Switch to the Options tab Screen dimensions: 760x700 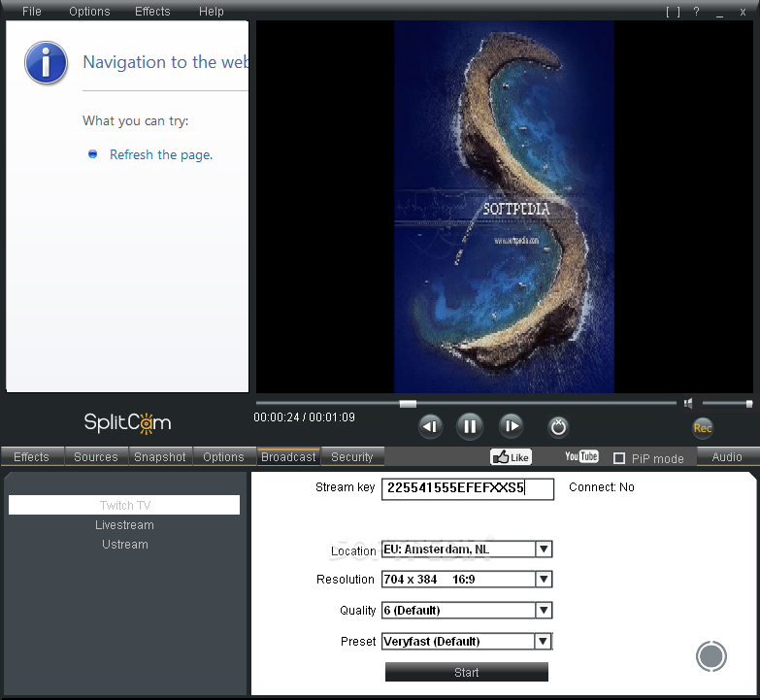tap(224, 456)
